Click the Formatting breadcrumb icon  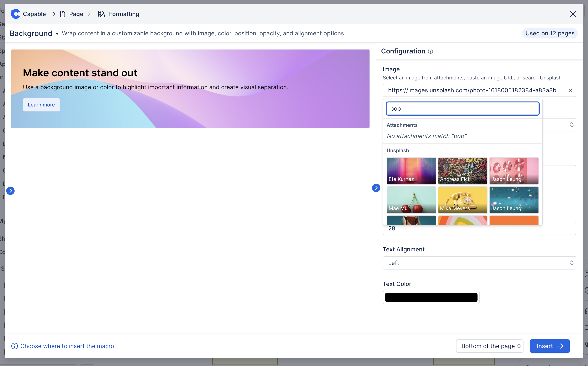(101, 14)
